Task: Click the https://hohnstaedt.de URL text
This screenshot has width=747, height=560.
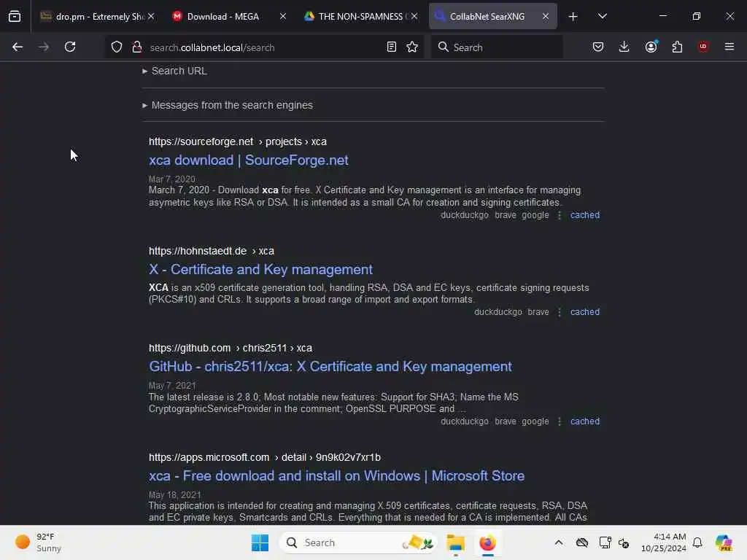Action: [197, 251]
